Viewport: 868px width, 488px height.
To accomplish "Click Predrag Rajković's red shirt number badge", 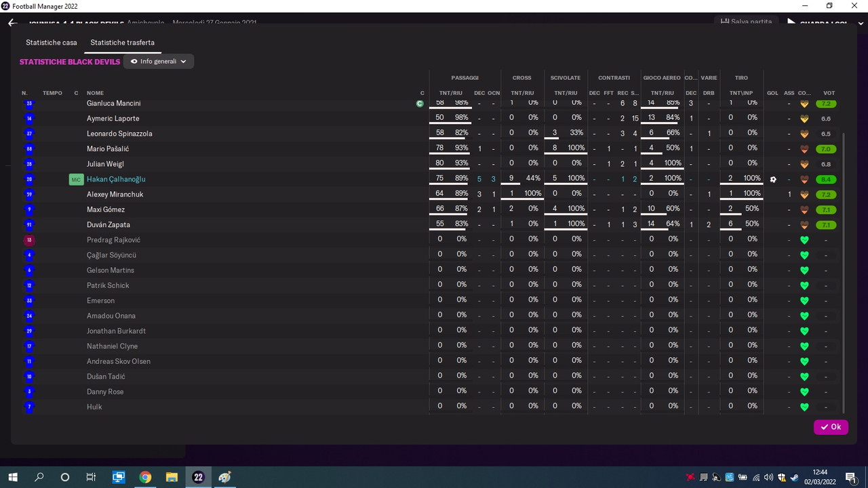I will (28, 240).
